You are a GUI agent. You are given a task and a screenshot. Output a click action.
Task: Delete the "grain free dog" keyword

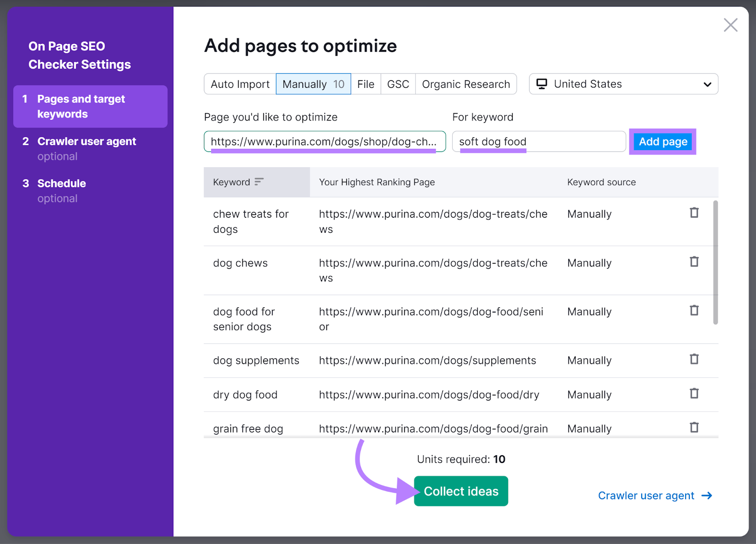click(x=694, y=427)
